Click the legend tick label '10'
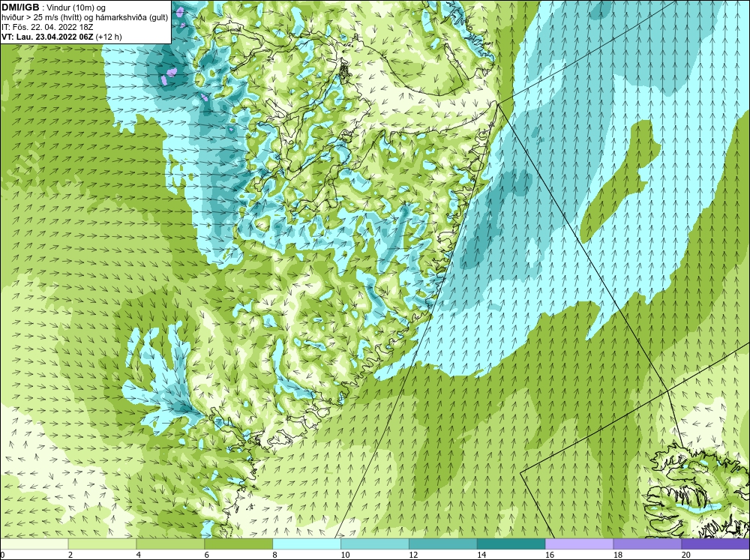750x560 pixels. [345, 555]
